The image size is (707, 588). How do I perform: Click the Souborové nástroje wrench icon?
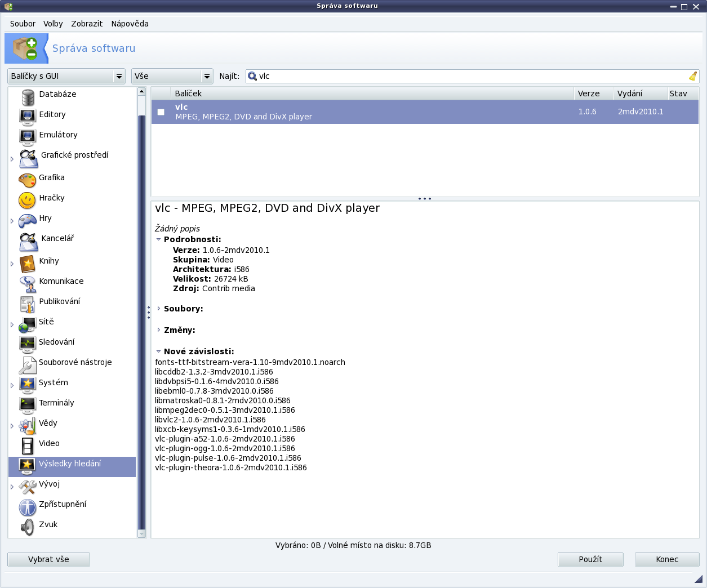(x=27, y=366)
